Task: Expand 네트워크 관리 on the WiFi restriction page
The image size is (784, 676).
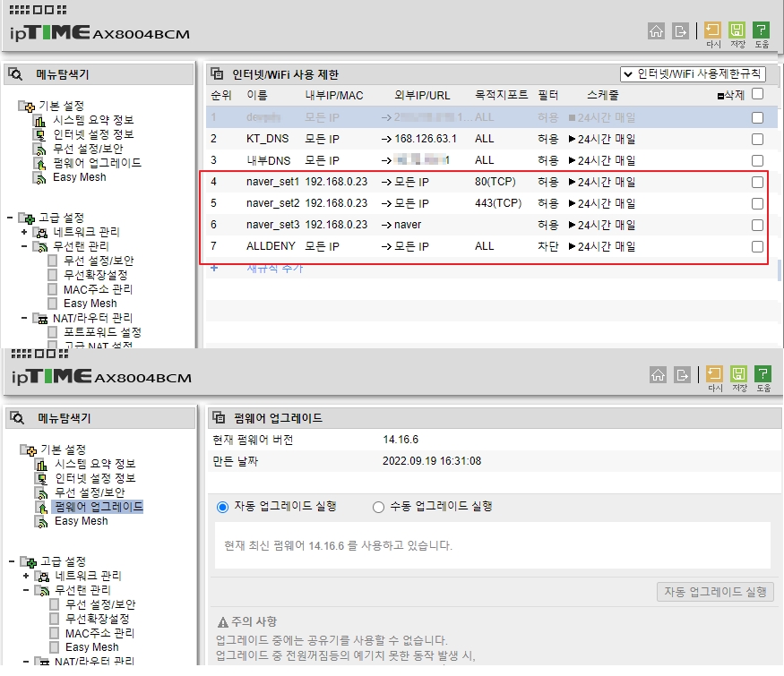Action: tap(24, 232)
